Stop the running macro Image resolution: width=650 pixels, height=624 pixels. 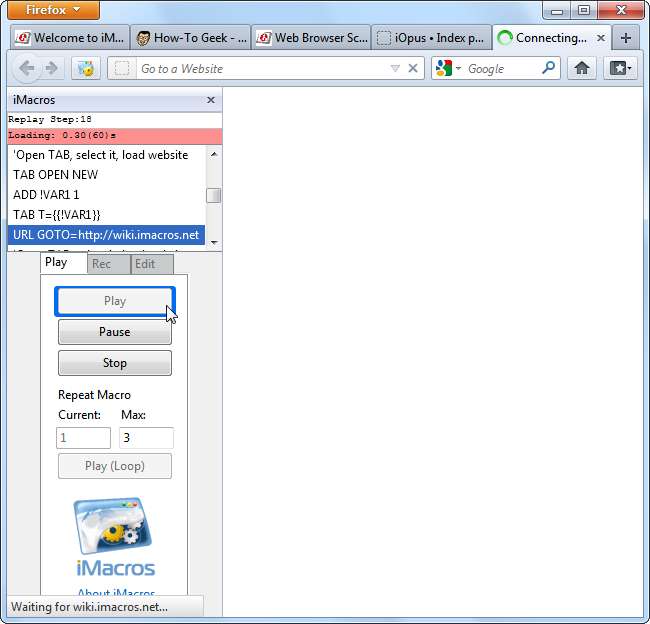coord(115,363)
